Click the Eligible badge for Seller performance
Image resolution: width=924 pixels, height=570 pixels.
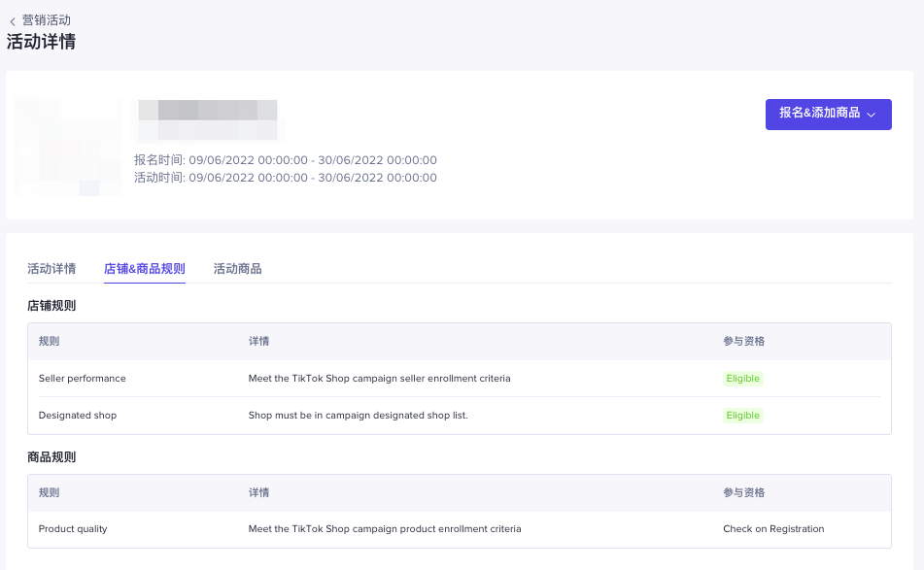pos(743,379)
